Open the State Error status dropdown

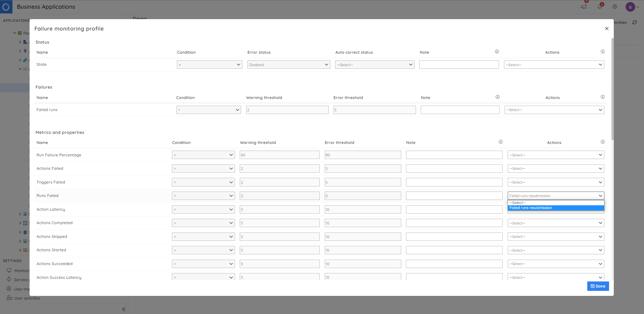[289, 65]
